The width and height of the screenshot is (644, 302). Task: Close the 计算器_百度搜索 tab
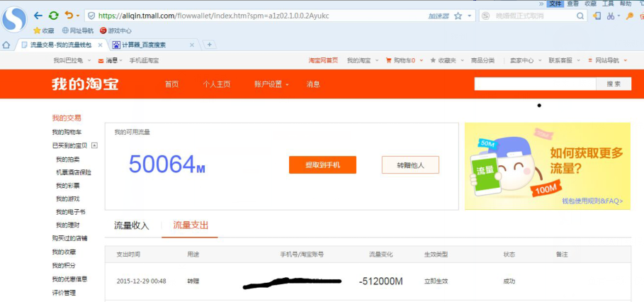pos(192,45)
